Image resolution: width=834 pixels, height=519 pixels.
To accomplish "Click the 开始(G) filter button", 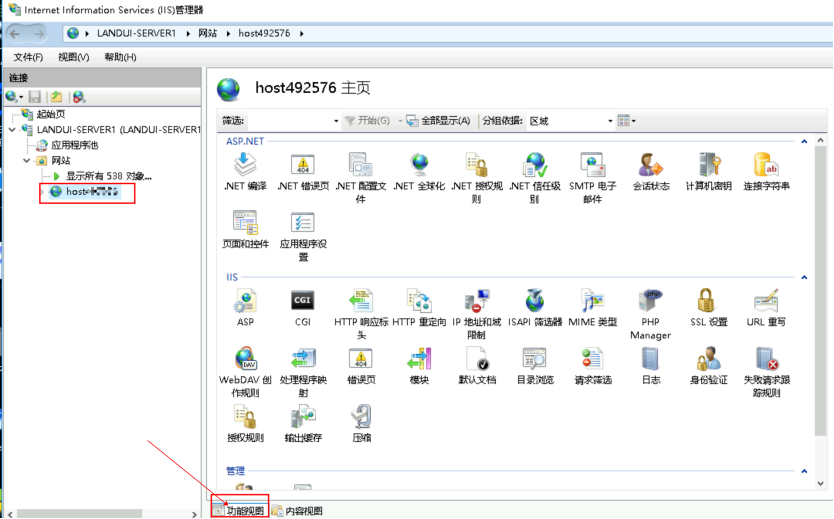I will pos(368,121).
